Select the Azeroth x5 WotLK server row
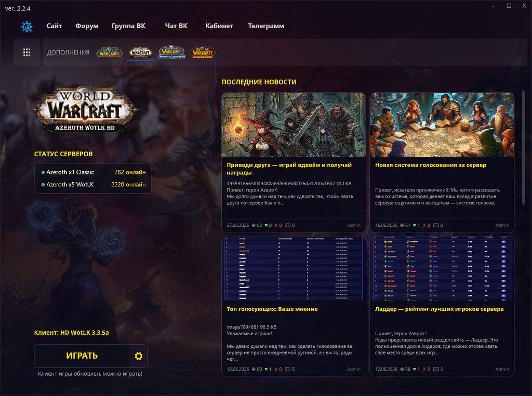 (x=93, y=184)
